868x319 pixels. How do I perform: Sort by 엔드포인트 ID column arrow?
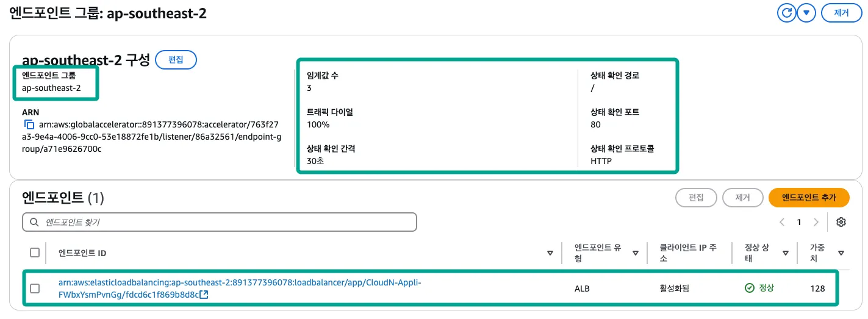tap(550, 253)
